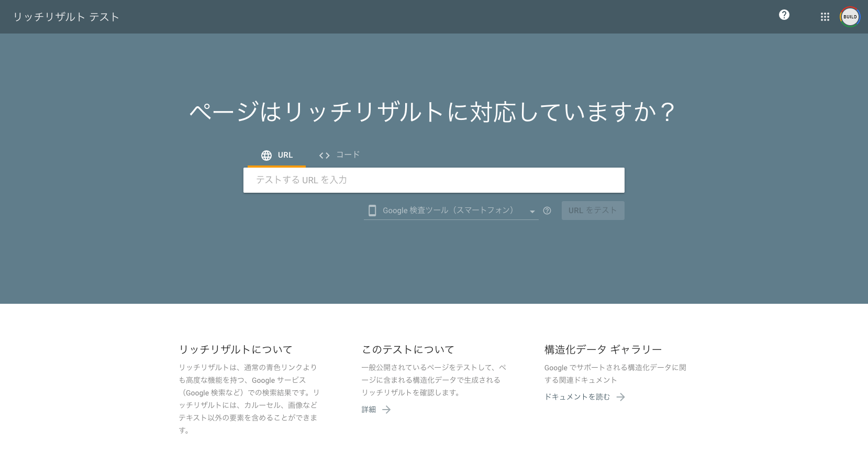Click the BUILD account avatar
Viewport: 868px width, 474px height.
coord(850,17)
